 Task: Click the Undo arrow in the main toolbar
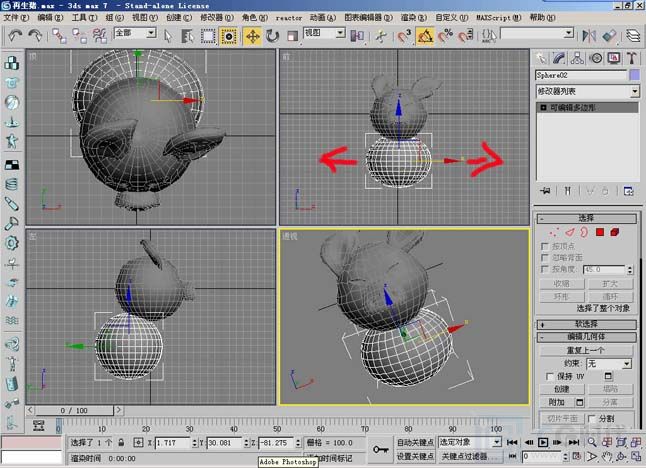pos(16,36)
